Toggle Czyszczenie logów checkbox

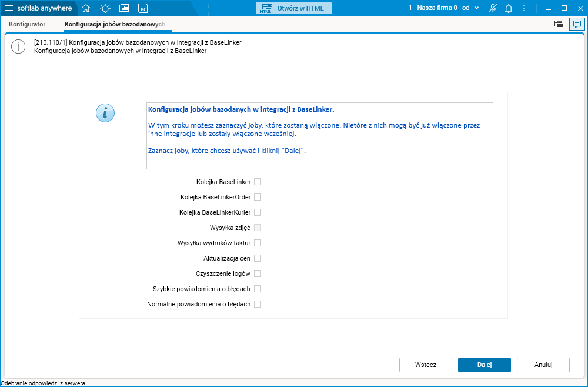(x=258, y=273)
